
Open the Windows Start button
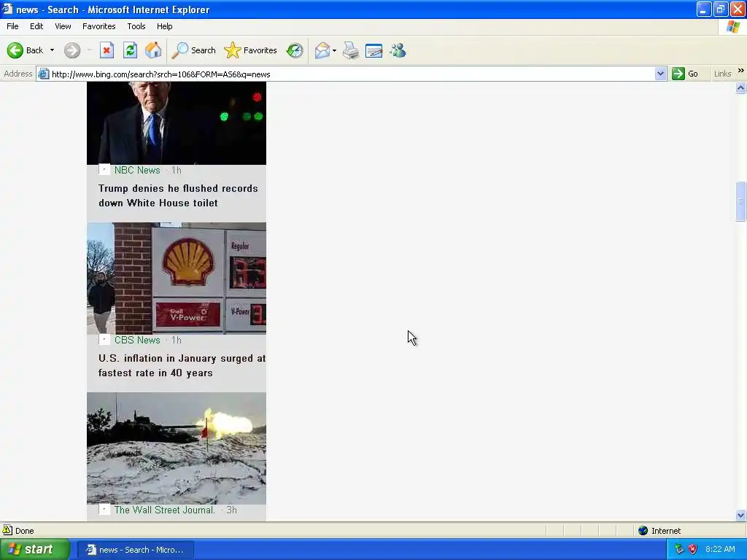coord(35,550)
